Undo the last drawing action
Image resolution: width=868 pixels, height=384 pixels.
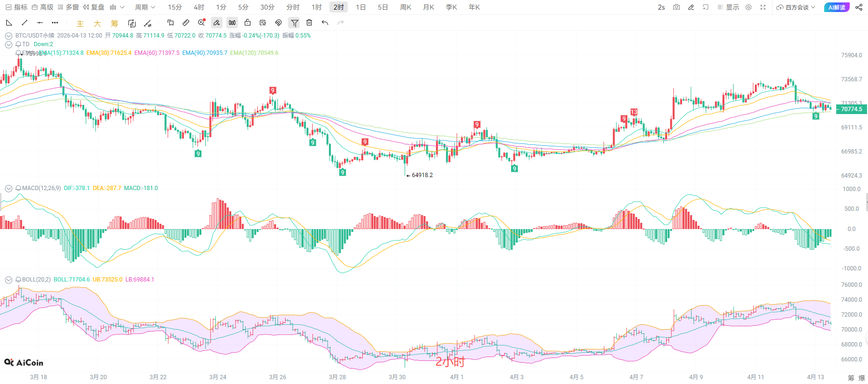[x=325, y=23]
